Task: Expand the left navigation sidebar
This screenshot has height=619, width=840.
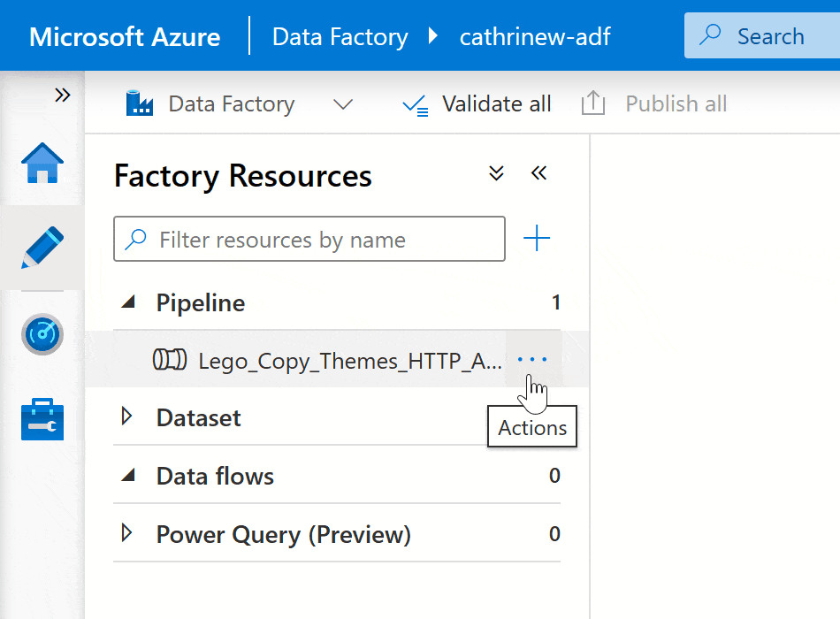Action: pos(62,96)
